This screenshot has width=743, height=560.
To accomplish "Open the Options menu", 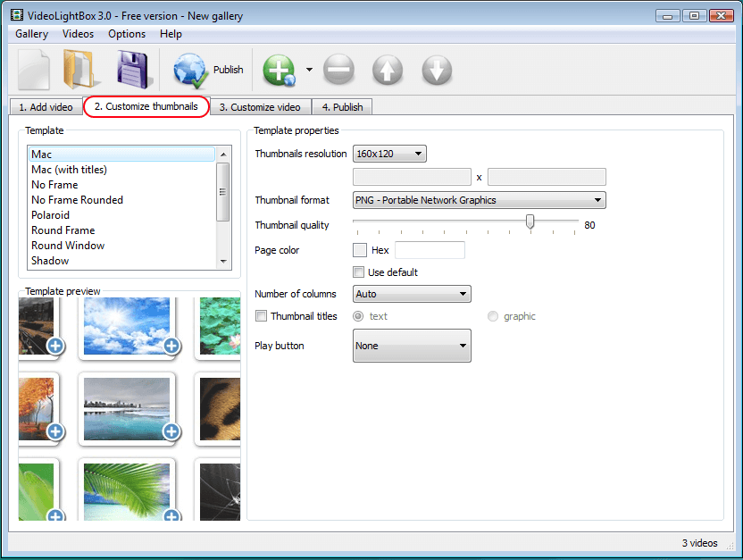I will click(127, 34).
